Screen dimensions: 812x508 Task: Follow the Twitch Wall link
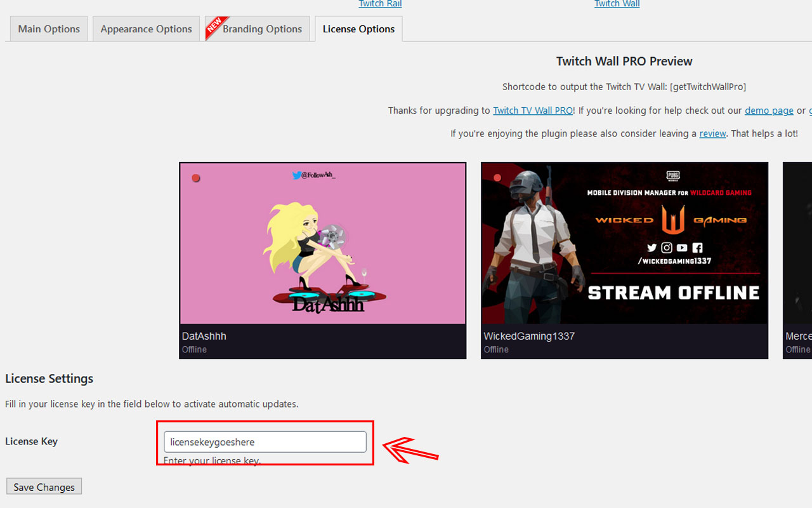[617, 4]
